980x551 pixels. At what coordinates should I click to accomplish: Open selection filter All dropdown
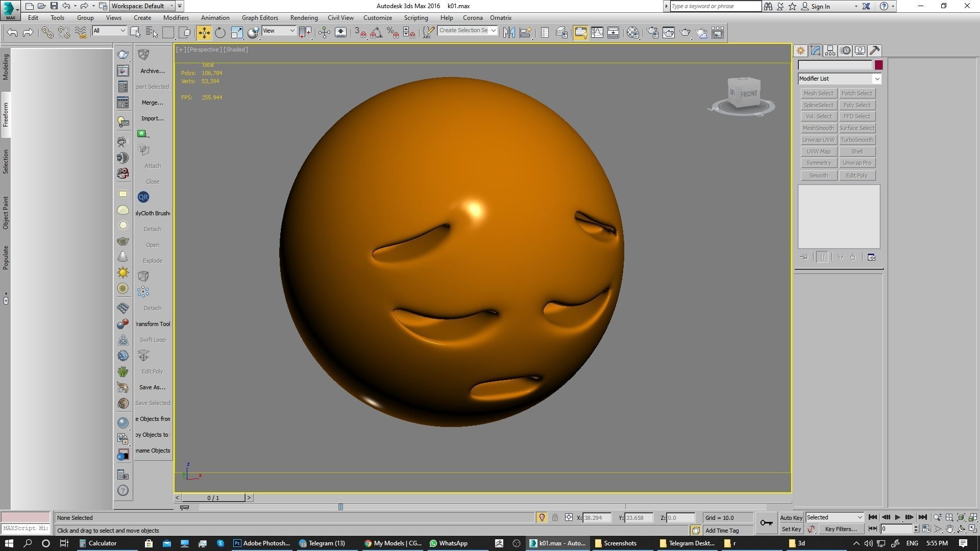(109, 31)
